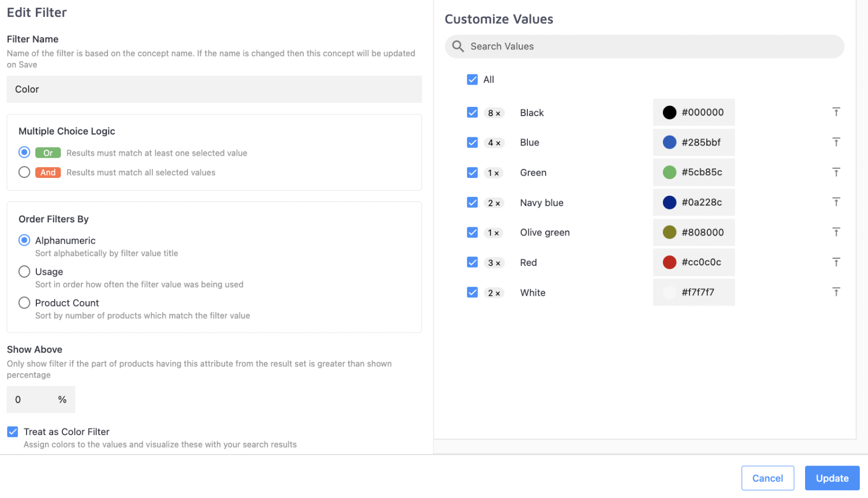868x498 pixels.
Task: Click the Cancel button
Action: point(768,478)
